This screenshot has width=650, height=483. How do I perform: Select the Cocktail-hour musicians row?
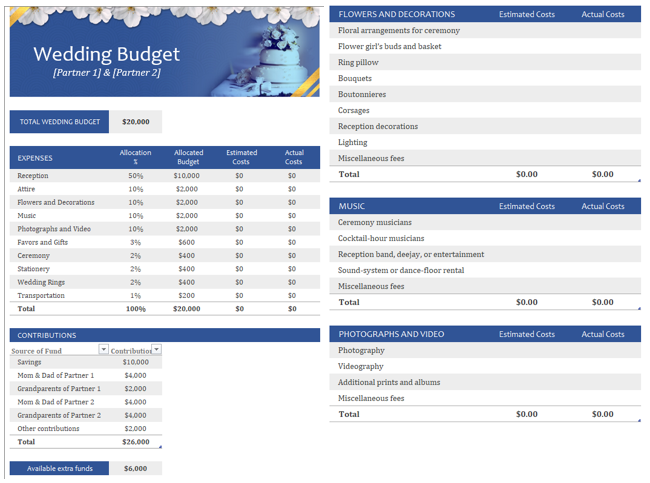(x=485, y=238)
